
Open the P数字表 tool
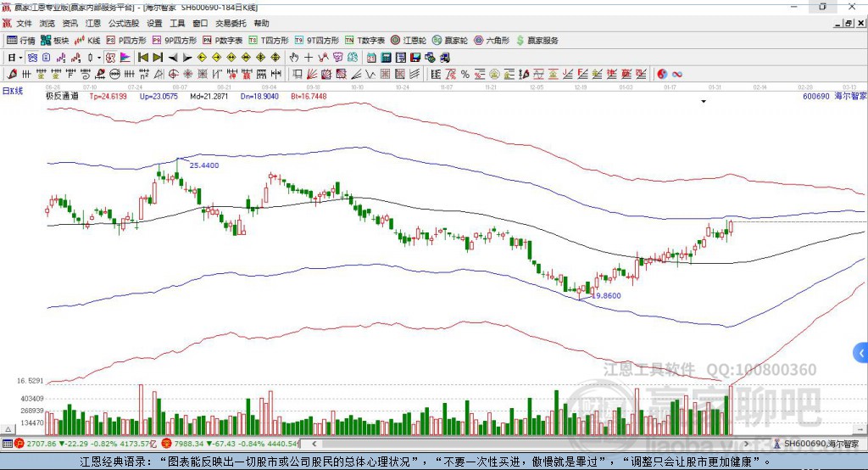(x=223, y=41)
